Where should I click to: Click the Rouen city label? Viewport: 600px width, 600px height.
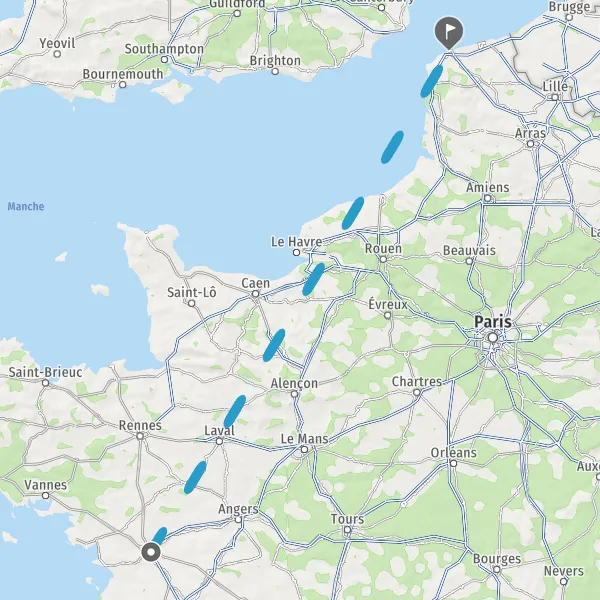[x=383, y=248]
